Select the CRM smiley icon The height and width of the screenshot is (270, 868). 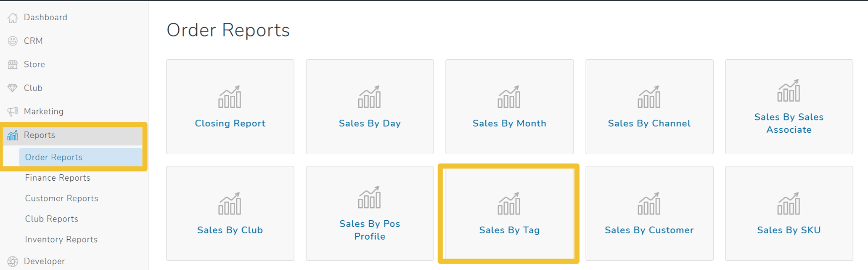[x=13, y=40]
